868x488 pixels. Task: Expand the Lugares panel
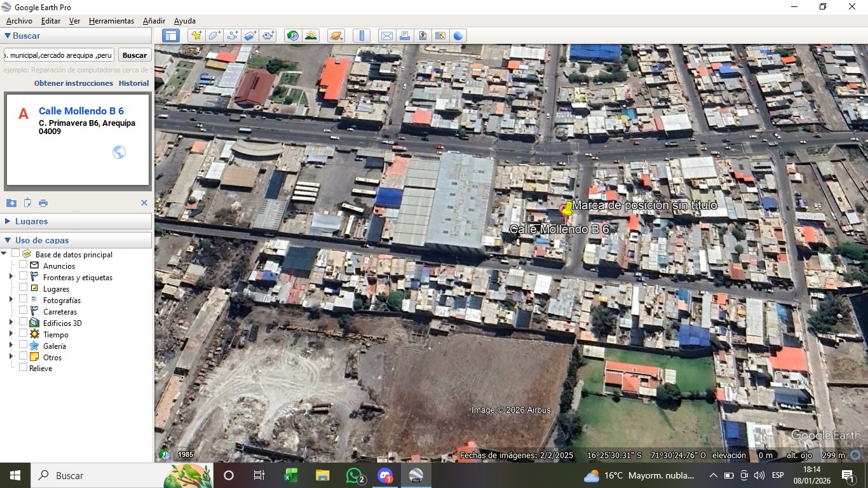pyautogui.click(x=8, y=221)
